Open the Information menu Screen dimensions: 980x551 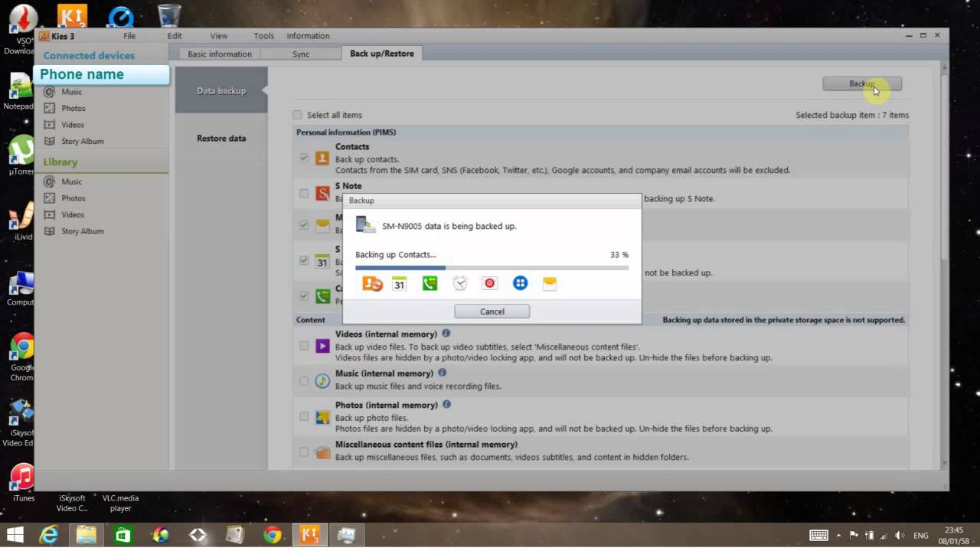click(x=308, y=36)
